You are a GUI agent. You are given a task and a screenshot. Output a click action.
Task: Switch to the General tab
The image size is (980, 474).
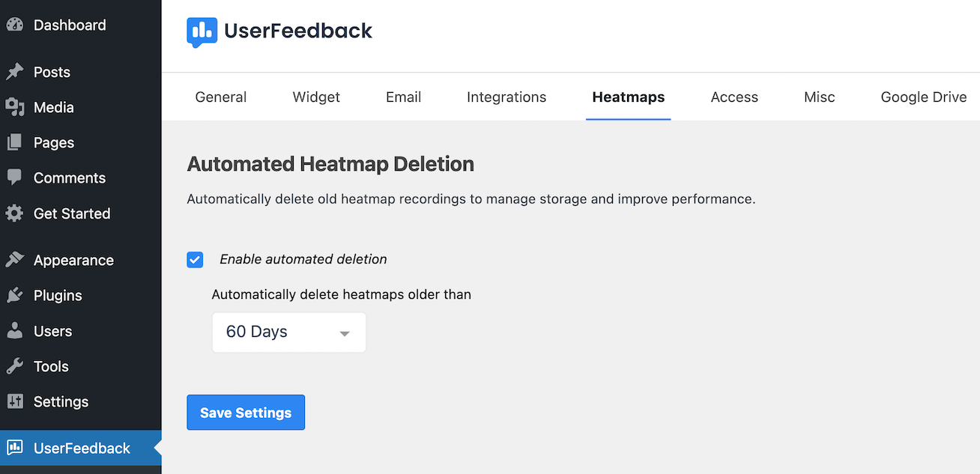pos(220,97)
